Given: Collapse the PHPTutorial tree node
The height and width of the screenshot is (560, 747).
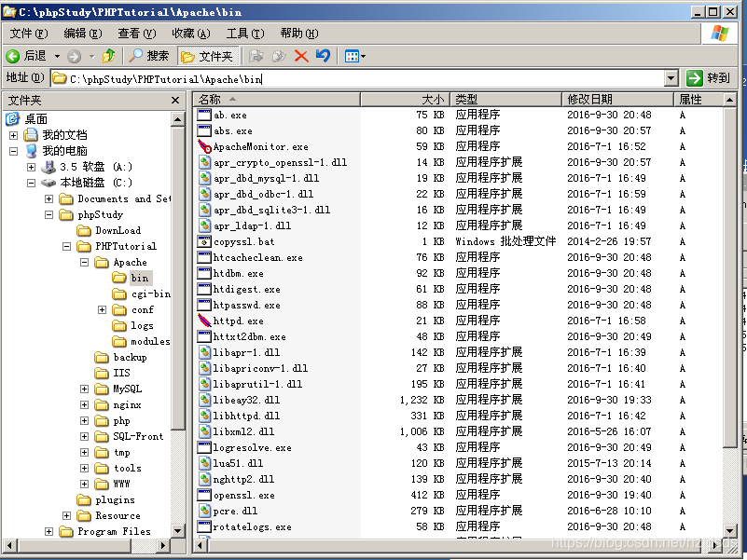Looking at the screenshot, I should coord(66,246).
